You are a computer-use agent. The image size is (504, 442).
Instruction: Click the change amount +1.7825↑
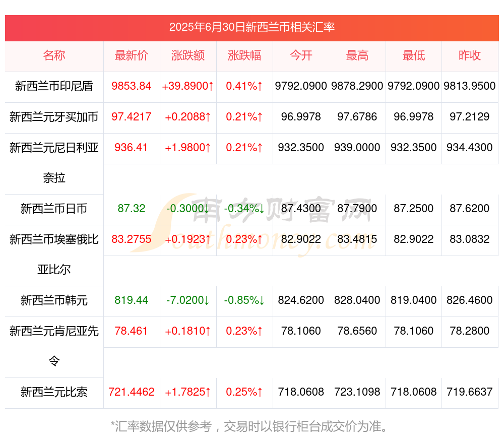point(188,392)
